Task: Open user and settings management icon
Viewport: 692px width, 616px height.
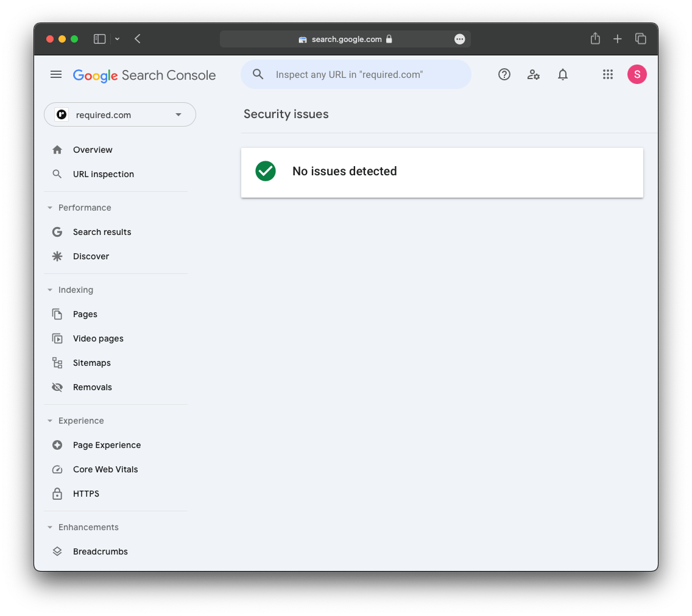Action: (x=534, y=74)
